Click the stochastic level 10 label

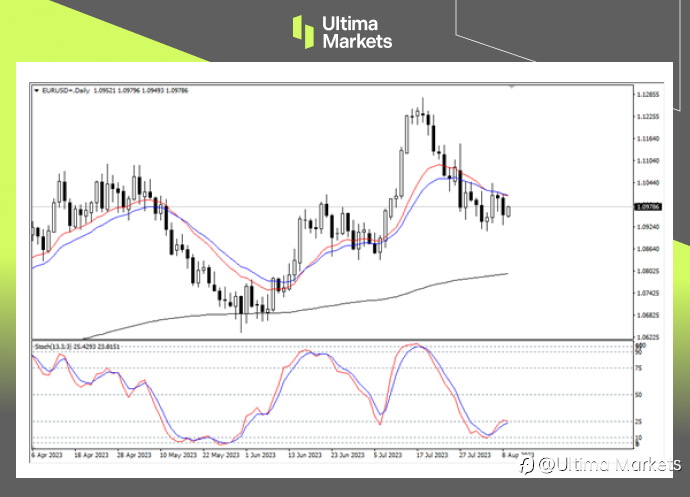click(639, 438)
